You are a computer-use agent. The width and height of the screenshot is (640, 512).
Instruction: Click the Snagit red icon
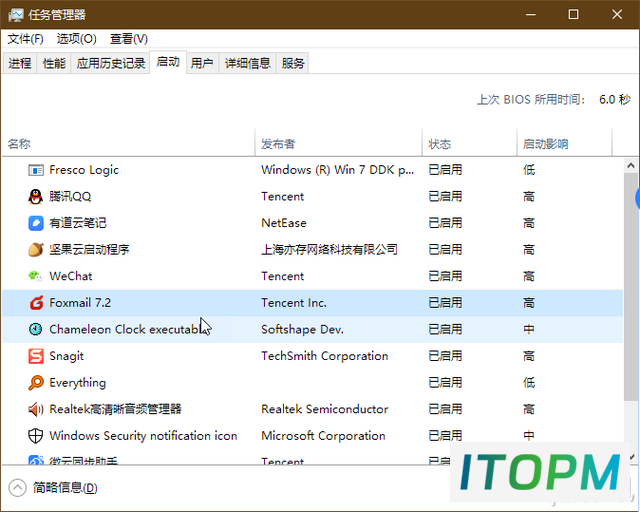pyautogui.click(x=36, y=356)
